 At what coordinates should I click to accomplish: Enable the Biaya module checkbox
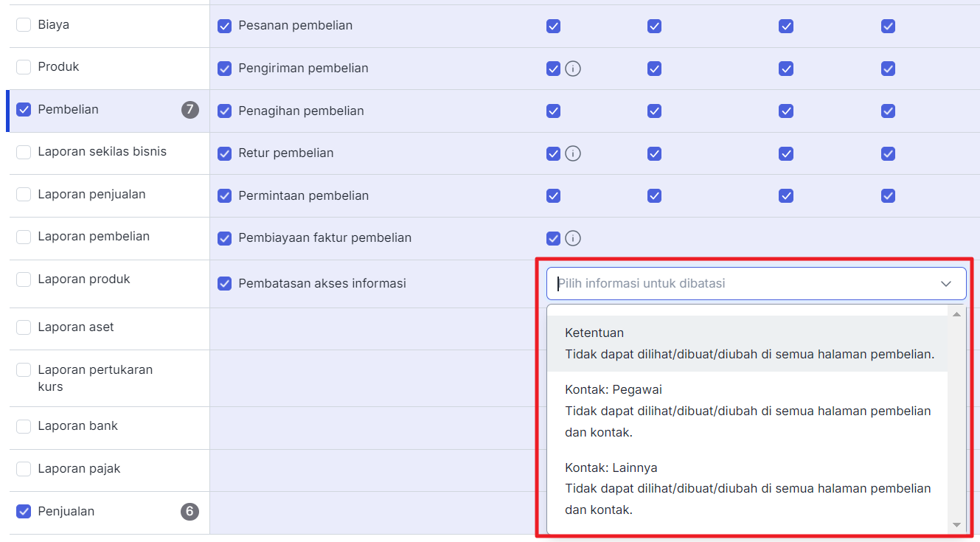click(x=24, y=25)
